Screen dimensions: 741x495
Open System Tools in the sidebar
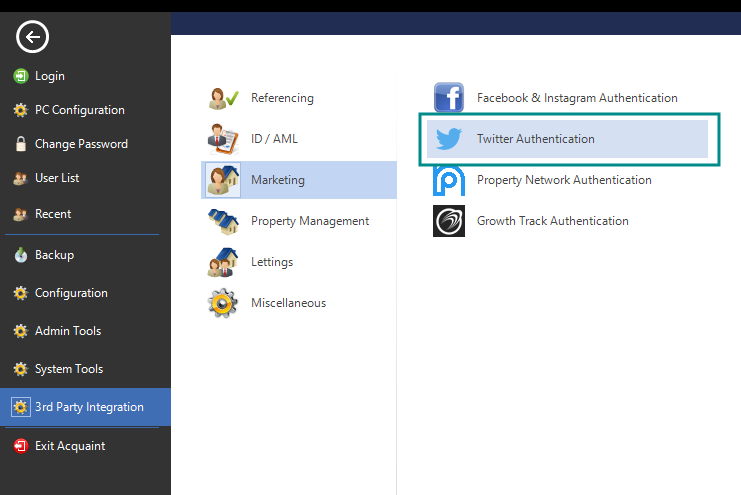[x=69, y=369]
